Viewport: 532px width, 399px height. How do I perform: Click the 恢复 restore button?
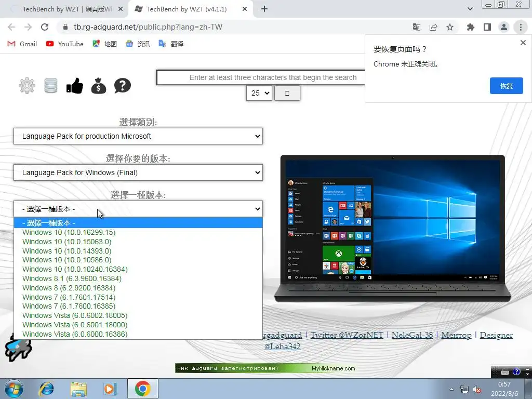click(x=506, y=86)
